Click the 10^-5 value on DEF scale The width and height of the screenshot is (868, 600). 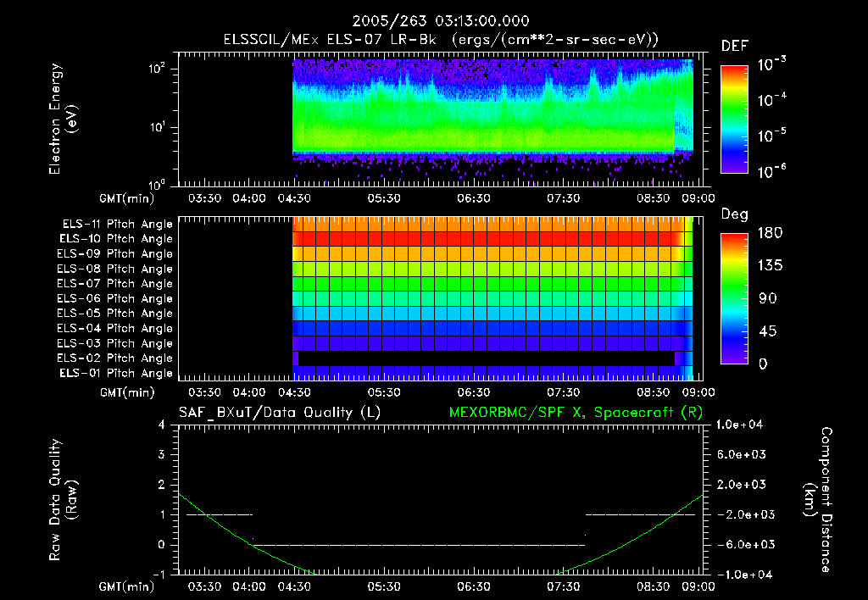tap(771, 135)
